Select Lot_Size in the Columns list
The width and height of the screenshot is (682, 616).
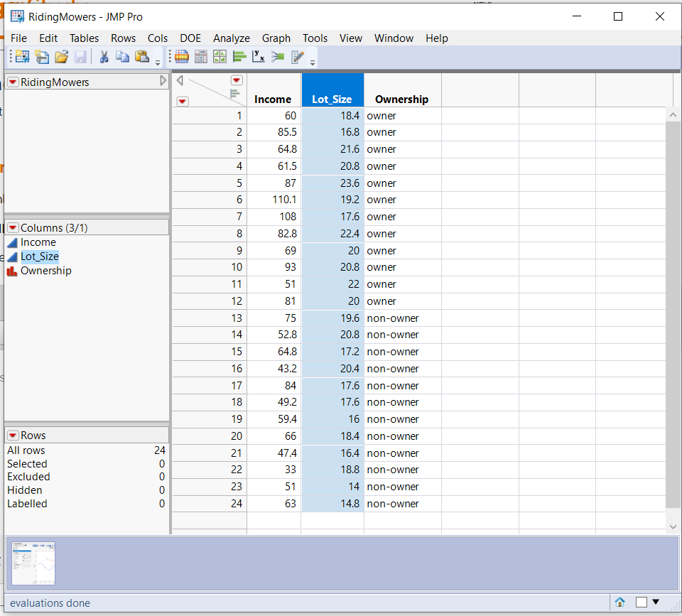[x=41, y=256]
